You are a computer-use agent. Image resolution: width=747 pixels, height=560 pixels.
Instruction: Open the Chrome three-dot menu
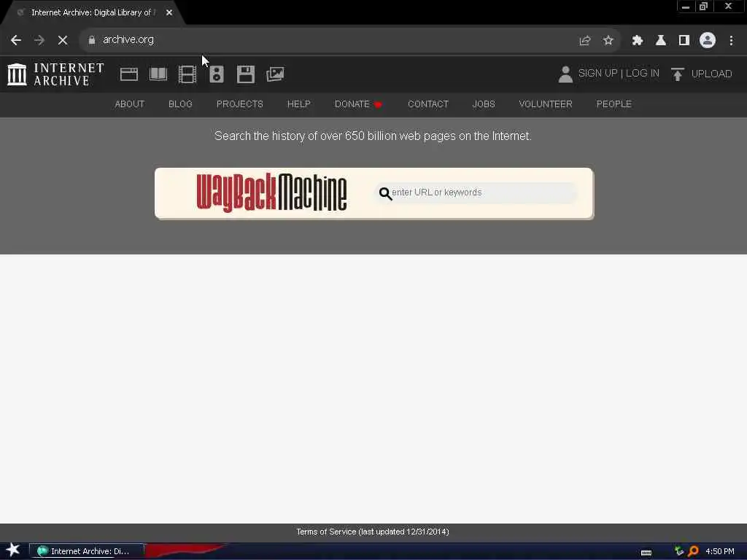coord(731,41)
